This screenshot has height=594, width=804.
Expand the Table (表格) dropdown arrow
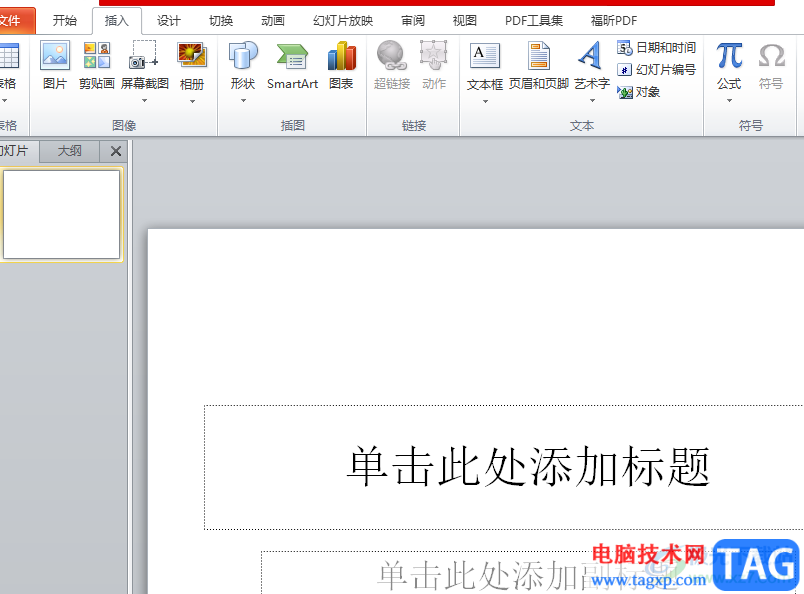[4, 101]
